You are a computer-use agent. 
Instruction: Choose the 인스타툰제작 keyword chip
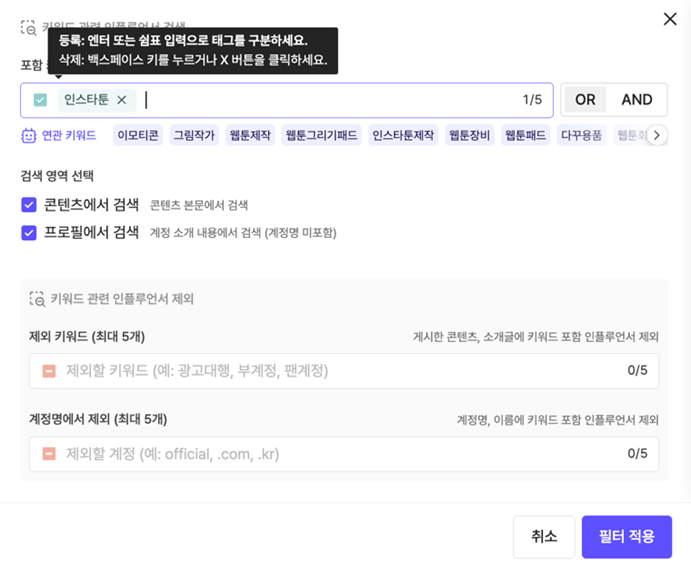point(403,135)
